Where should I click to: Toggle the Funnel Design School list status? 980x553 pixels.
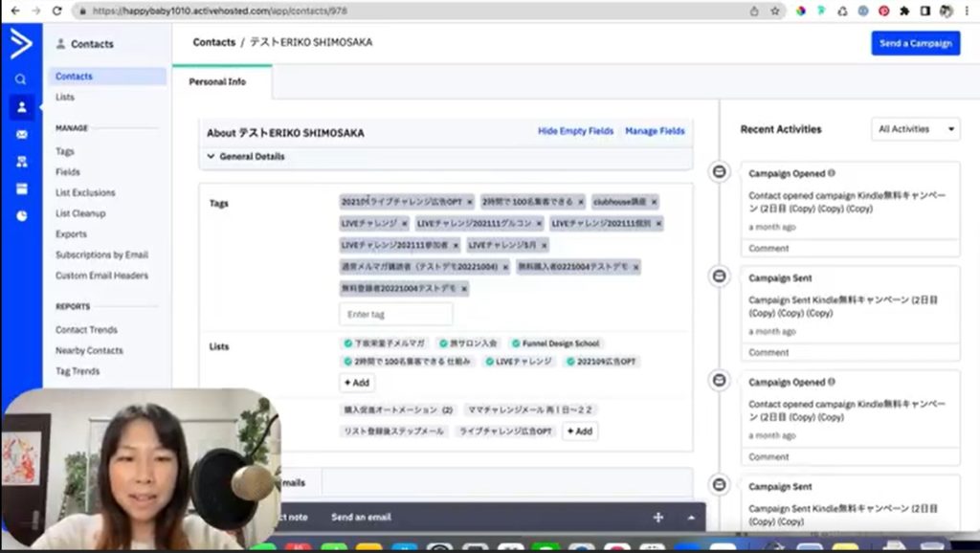point(516,343)
